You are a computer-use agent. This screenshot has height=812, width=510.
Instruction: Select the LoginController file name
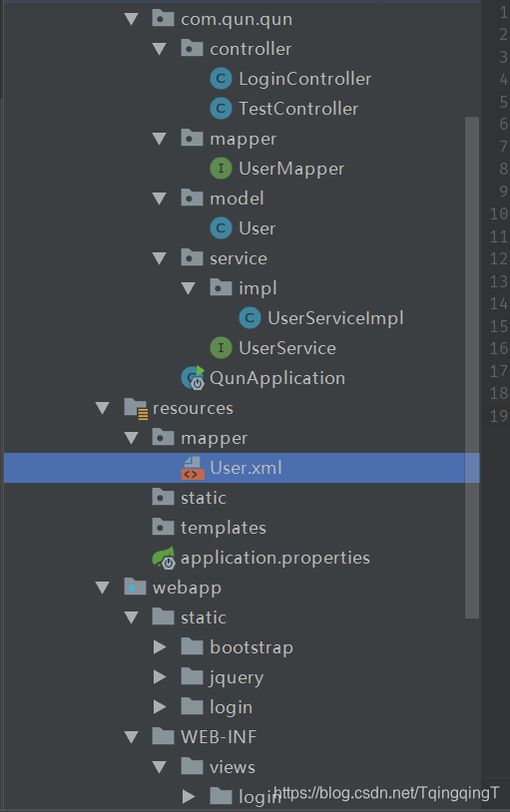click(x=304, y=79)
